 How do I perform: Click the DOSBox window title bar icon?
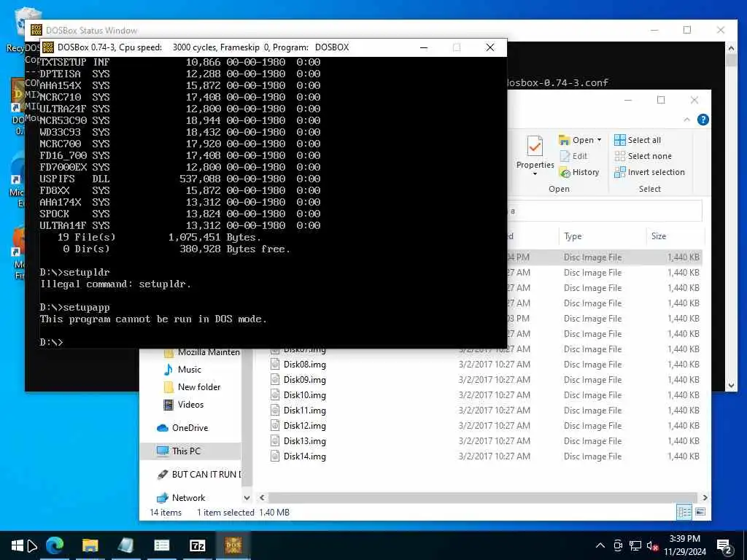(x=47, y=47)
